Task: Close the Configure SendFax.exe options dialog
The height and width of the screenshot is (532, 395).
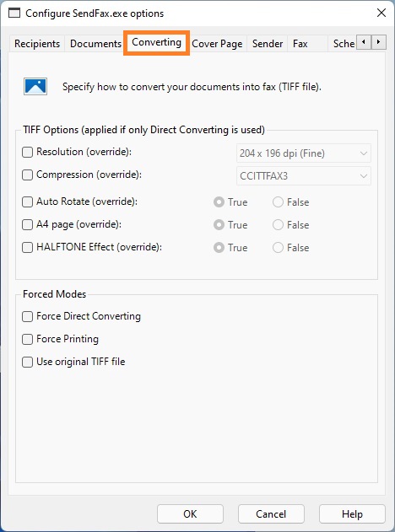Action: click(x=381, y=13)
